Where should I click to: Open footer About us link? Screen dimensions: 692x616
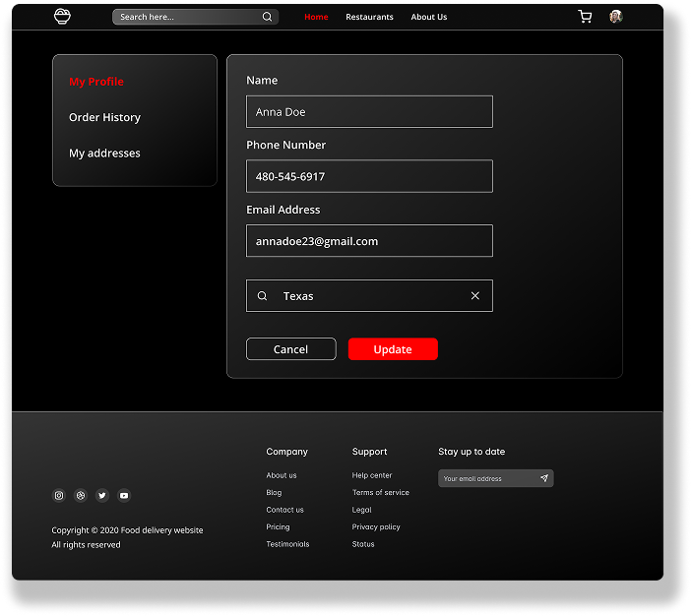click(282, 475)
